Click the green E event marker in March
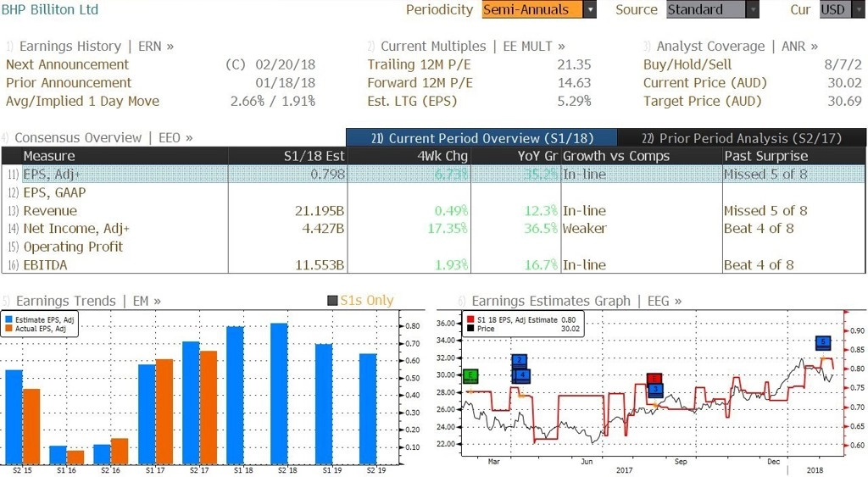Viewport: 868px width, 477px height. click(470, 377)
